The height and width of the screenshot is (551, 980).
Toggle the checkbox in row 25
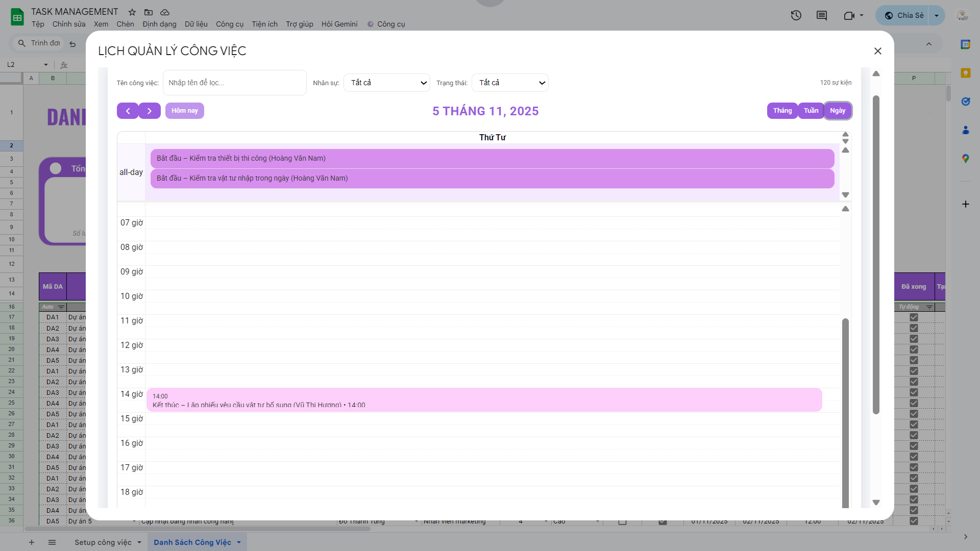(x=914, y=403)
